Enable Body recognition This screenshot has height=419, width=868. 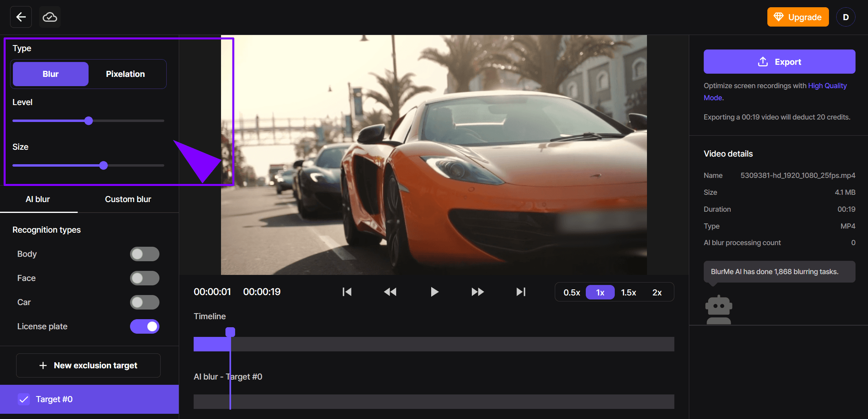point(145,254)
